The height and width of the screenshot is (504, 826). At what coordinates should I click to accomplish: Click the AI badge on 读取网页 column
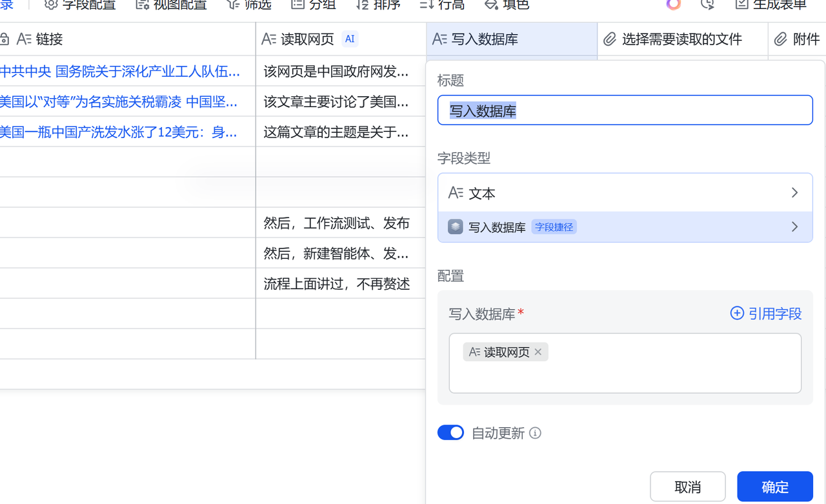349,39
